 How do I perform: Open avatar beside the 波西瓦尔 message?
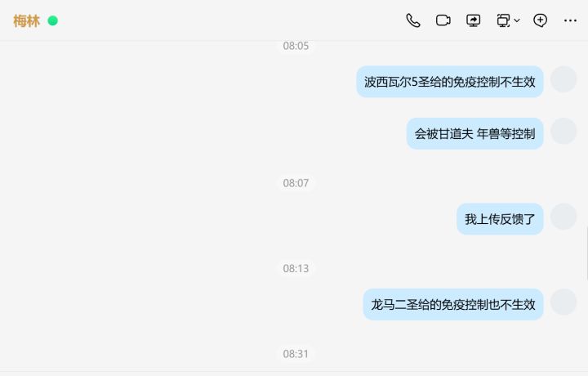click(563, 79)
